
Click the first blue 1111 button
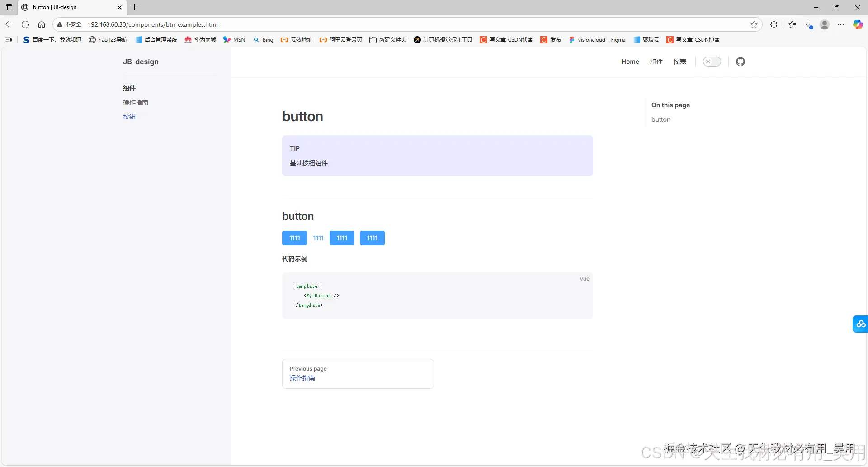[x=294, y=238]
